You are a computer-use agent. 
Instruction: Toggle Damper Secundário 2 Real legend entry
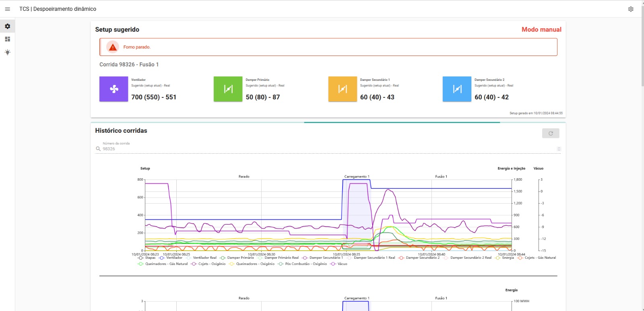click(x=467, y=258)
